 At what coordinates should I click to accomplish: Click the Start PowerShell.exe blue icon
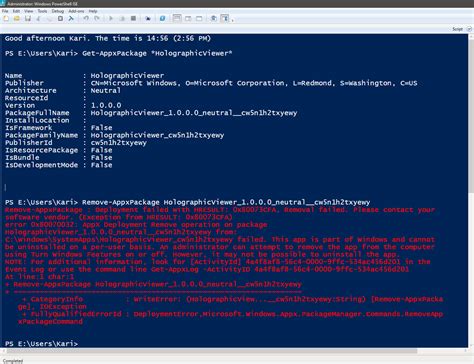[162, 18]
